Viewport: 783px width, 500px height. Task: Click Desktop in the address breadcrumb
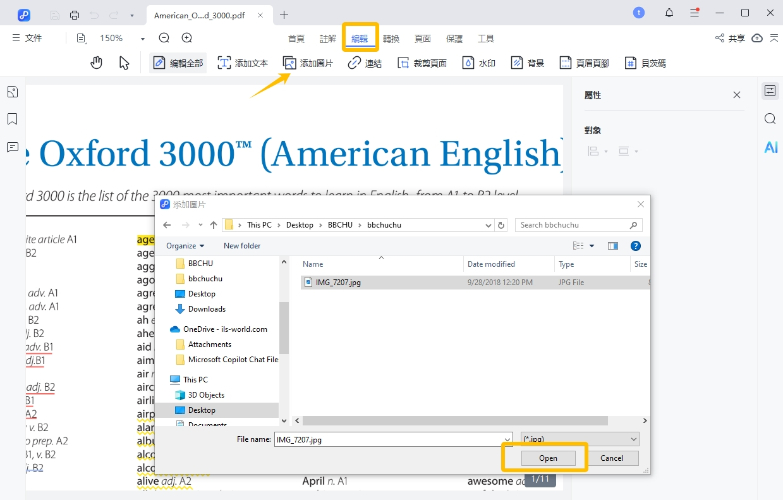pos(300,225)
